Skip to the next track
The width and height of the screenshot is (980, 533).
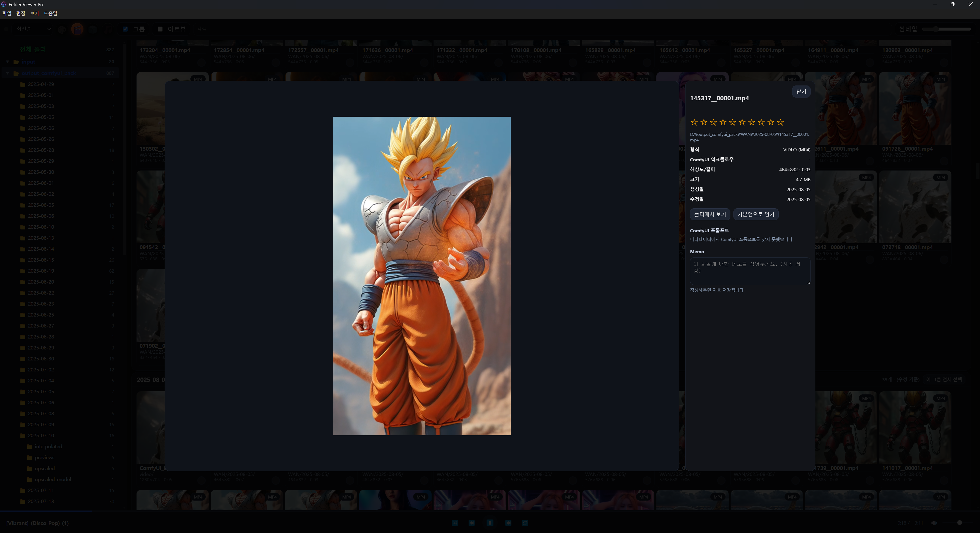pyautogui.click(x=508, y=523)
